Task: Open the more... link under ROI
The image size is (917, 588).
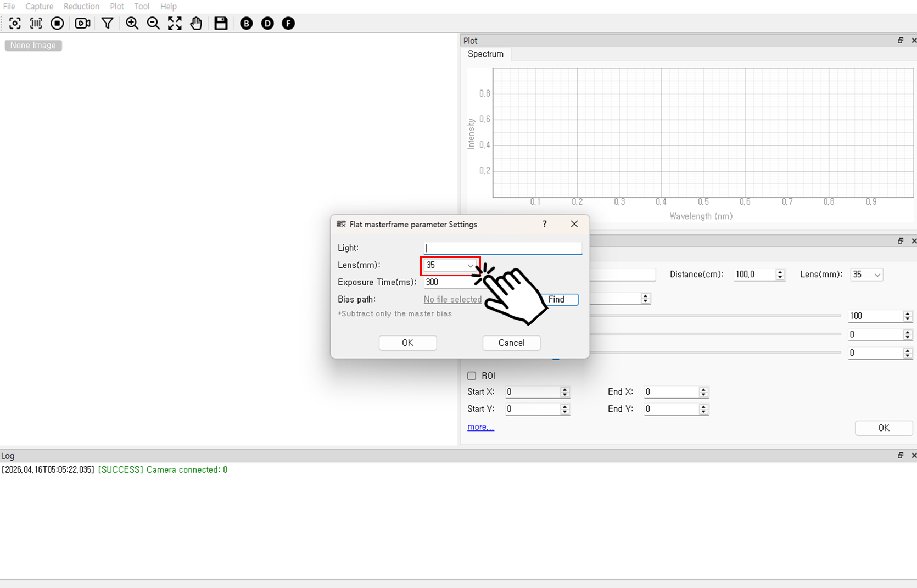Action: click(480, 427)
